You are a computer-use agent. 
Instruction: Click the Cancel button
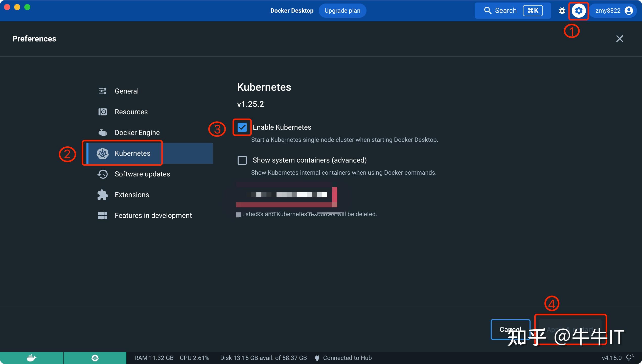(511, 329)
